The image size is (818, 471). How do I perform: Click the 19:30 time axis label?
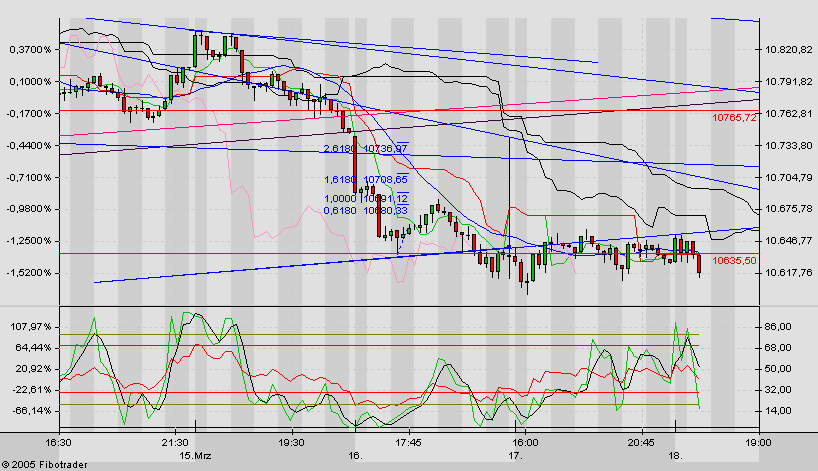point(291,443)
